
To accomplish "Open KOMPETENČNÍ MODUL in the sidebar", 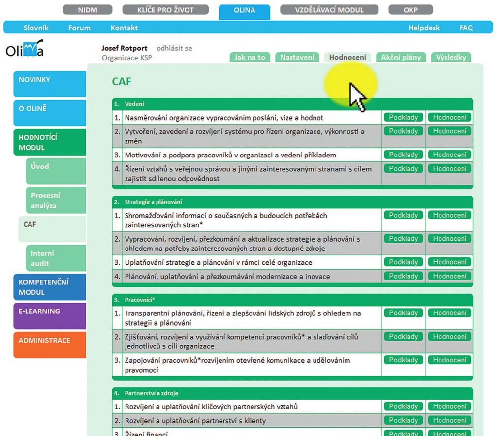I will point(50,287).
